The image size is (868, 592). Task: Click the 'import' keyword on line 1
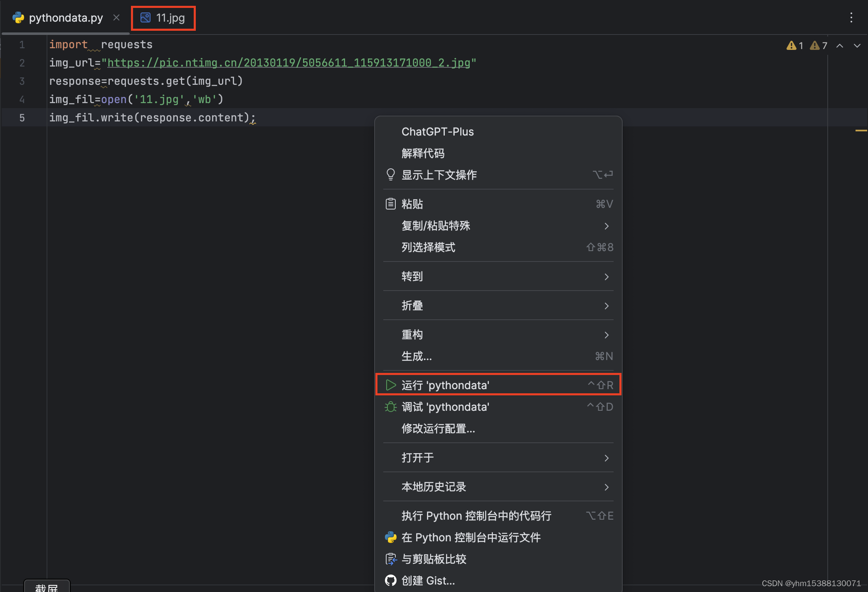point(68,44)
